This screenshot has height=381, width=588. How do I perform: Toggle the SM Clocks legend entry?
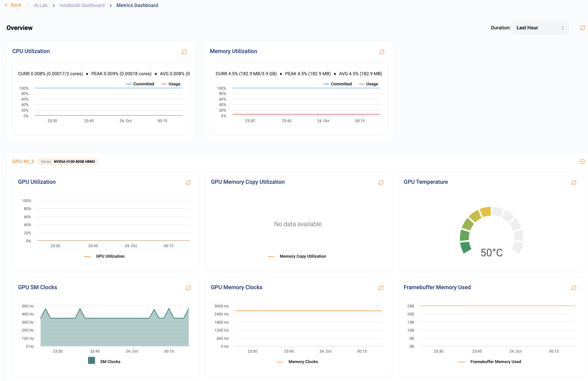pos(105,361)
